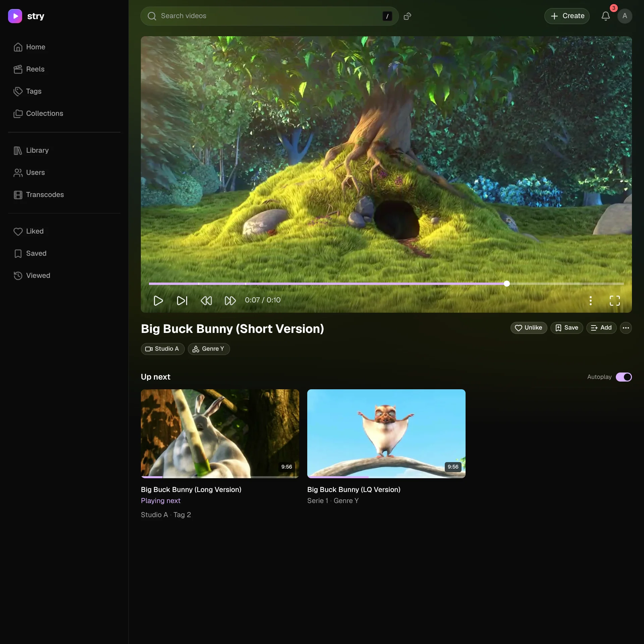Image resolution: width=644 pixels, height=644 pixels.
Task: Click the slash shortcut key badge
Action: (x=387, y=16)
